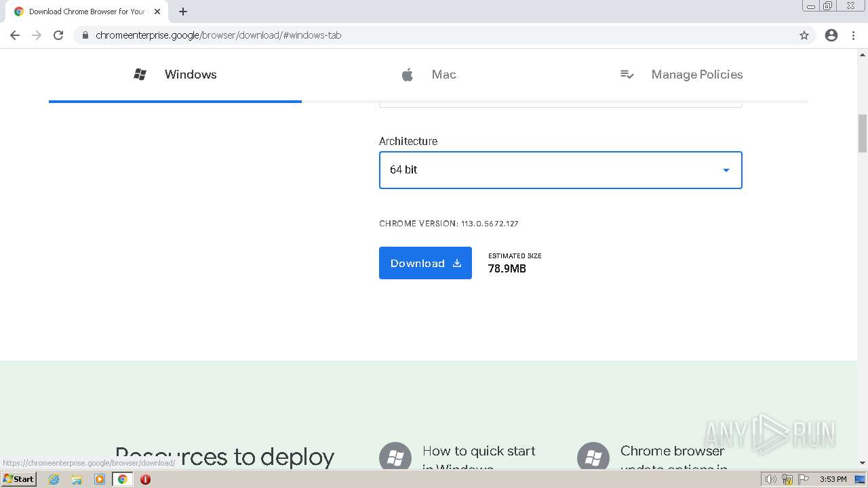Go back to previous page
868x488 pixels.
tap(15, 35)
